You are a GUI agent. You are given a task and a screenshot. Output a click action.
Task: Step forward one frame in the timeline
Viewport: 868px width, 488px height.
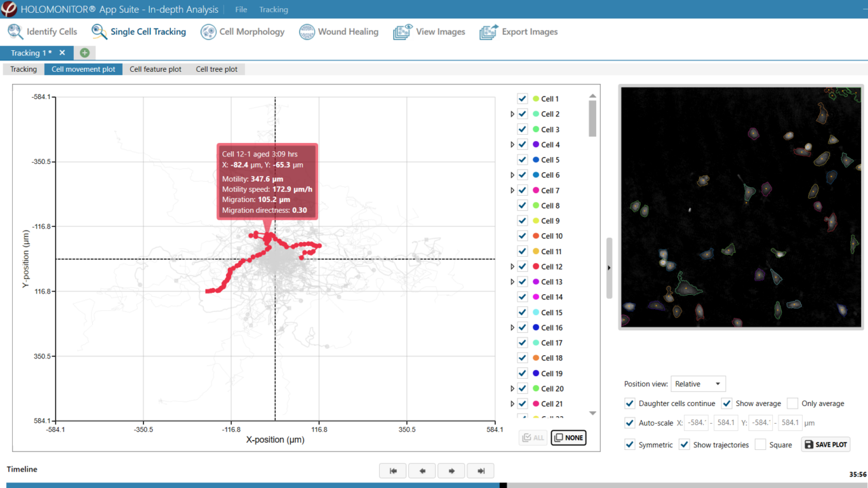click(451, 470)
